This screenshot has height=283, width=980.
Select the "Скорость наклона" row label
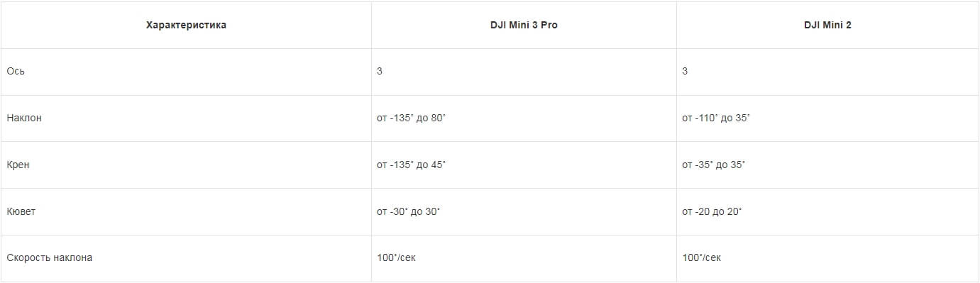[50, 257]
